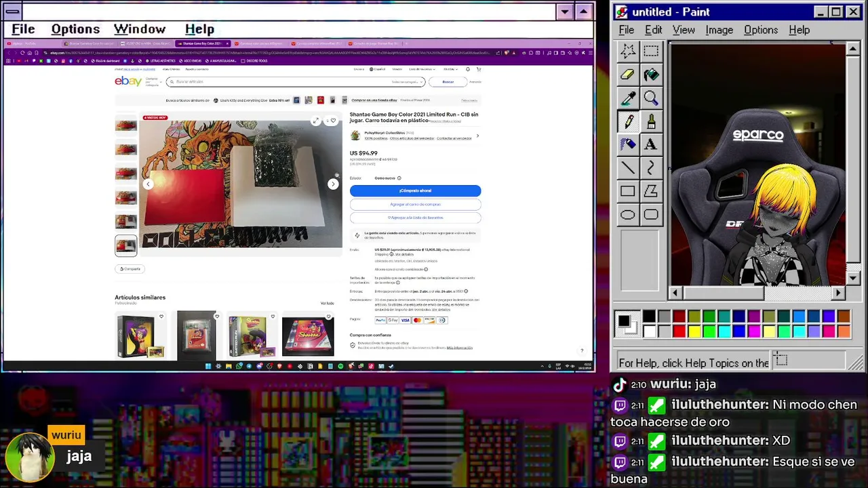Expand the Lista de favoritos dropdown
Image resolution: width=868 pixels, height=488 pixels.
(423, 69)
